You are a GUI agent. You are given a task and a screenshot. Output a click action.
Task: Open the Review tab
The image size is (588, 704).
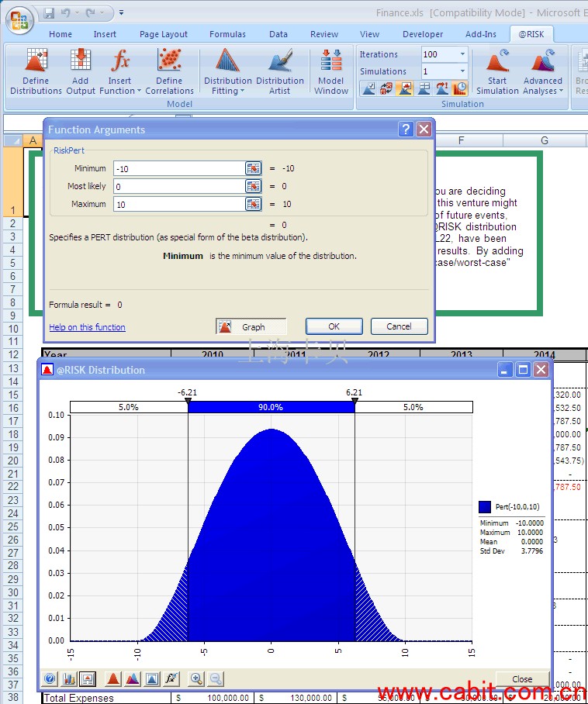324,34
